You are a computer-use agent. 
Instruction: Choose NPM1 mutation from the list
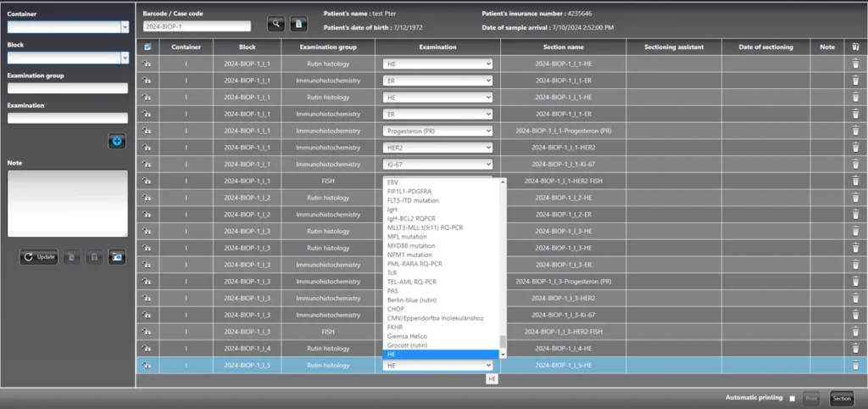[x=441, y=255]
